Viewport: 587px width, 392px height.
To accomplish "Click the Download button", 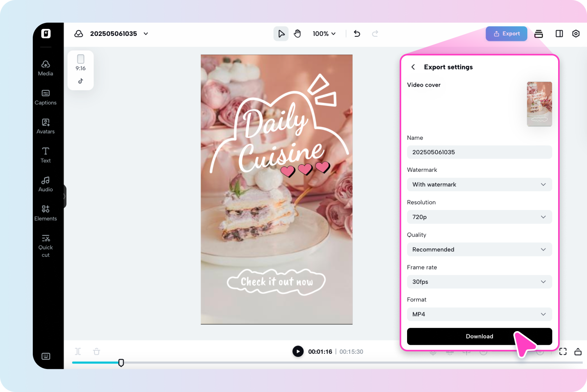I will click(480, 337).
